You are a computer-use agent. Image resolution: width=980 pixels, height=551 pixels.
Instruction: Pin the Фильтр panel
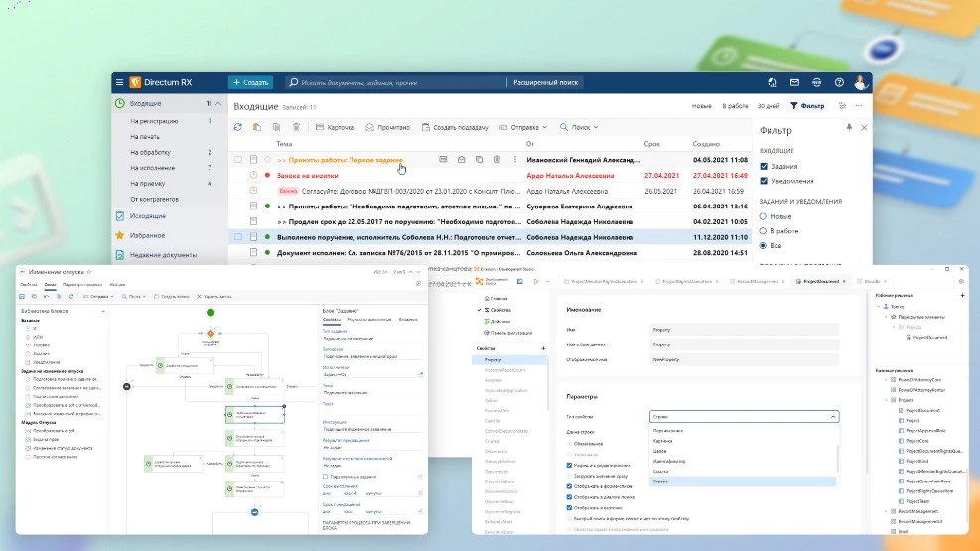click(x=849, y=127)
